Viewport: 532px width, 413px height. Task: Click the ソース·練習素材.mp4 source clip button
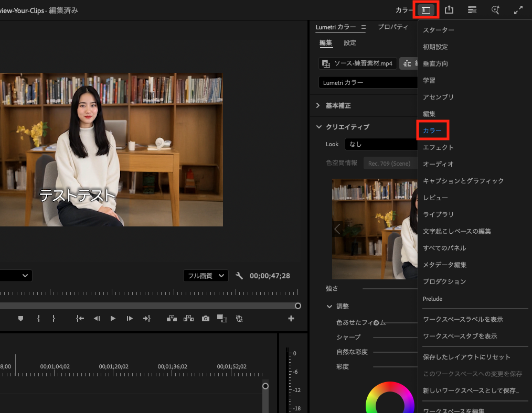tap(357, 63)
